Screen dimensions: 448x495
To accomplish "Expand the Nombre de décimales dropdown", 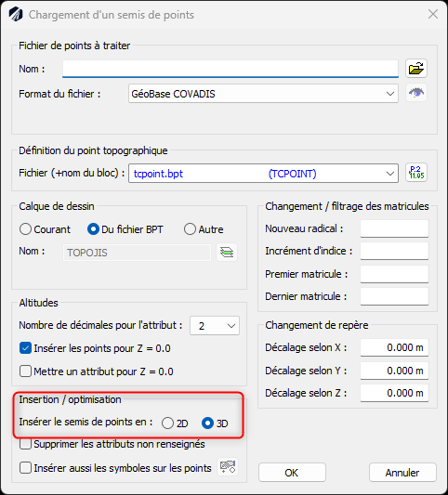I will (x=215, y=325).
